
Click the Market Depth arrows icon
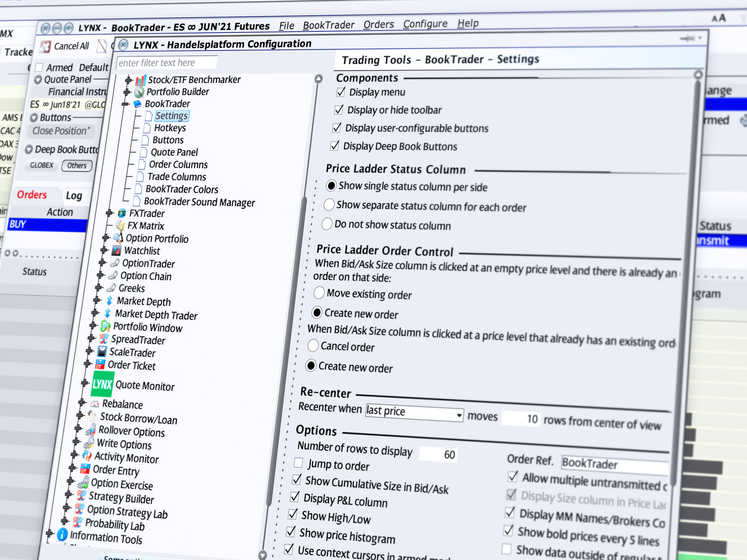click(109, 301)
